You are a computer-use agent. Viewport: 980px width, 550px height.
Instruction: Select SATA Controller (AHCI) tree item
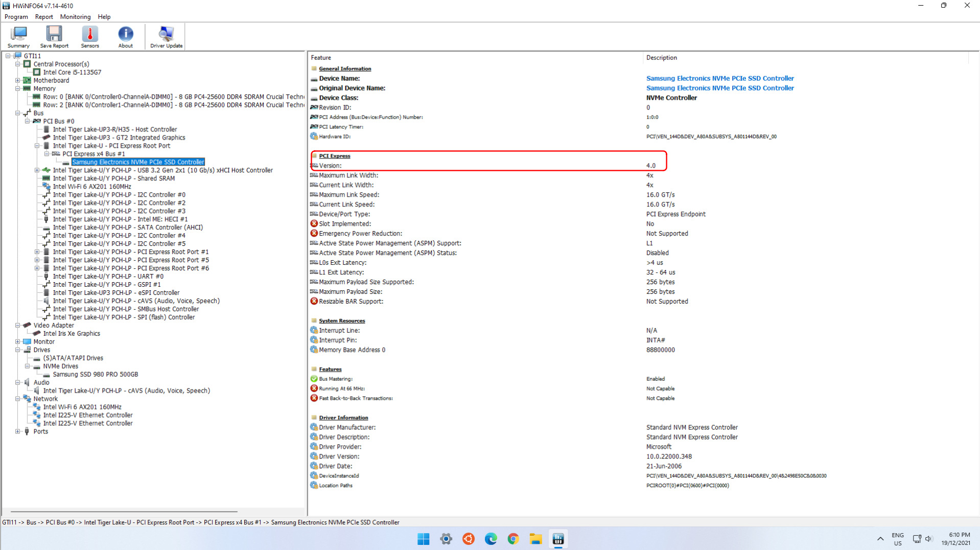(x=128, y=227)
